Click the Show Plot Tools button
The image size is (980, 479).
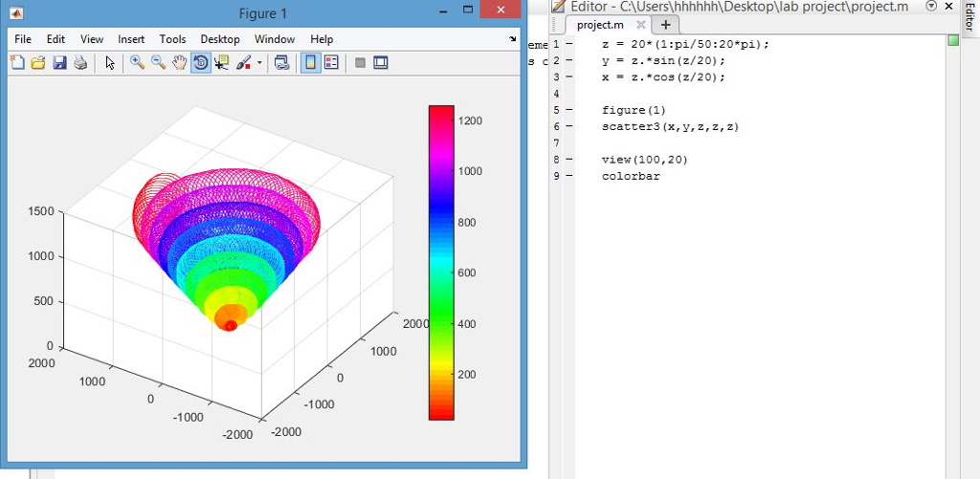(381, 63)
